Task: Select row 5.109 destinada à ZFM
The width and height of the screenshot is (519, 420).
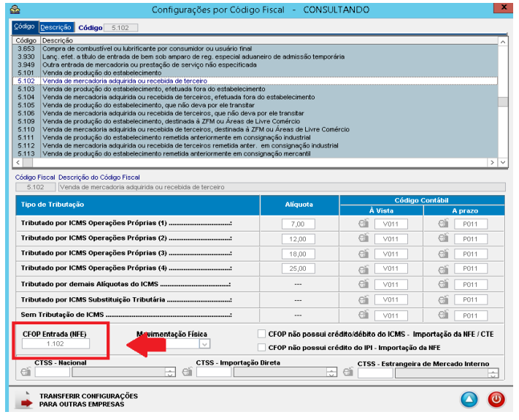Action: [255, 121]
